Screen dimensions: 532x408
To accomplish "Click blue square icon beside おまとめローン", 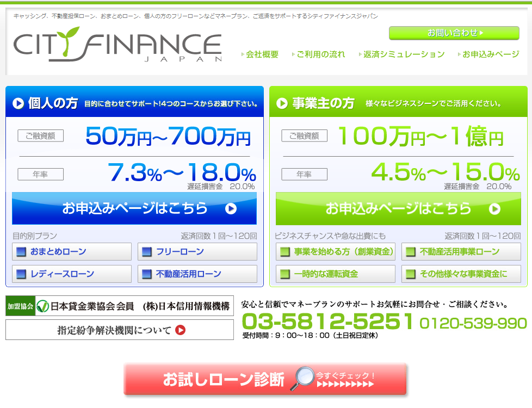I will point(21,252).
